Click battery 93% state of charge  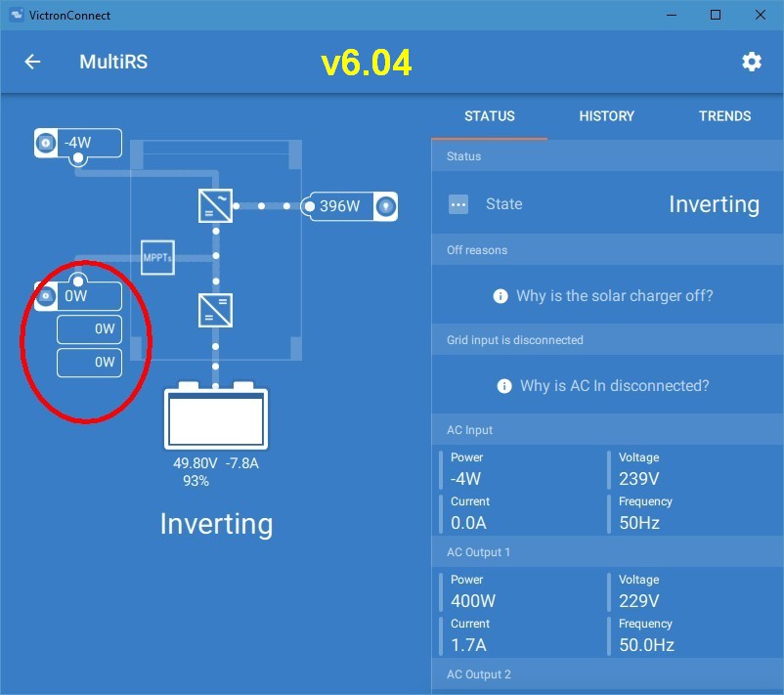pyautogui.click(x=196, y=481)
